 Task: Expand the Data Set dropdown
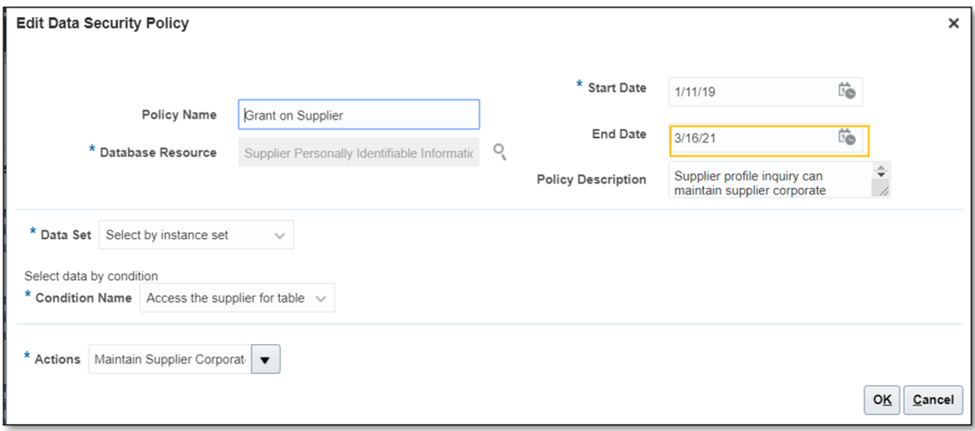[x=280, y=236]
